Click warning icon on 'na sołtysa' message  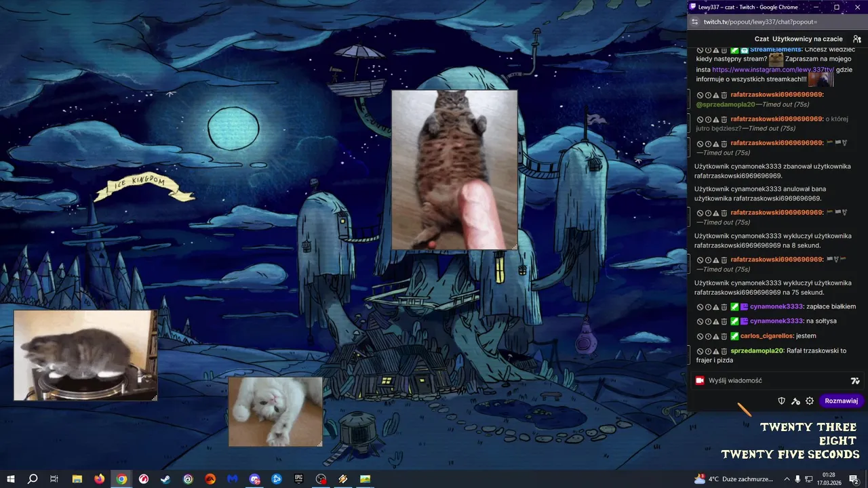click(x=716, y=321)
